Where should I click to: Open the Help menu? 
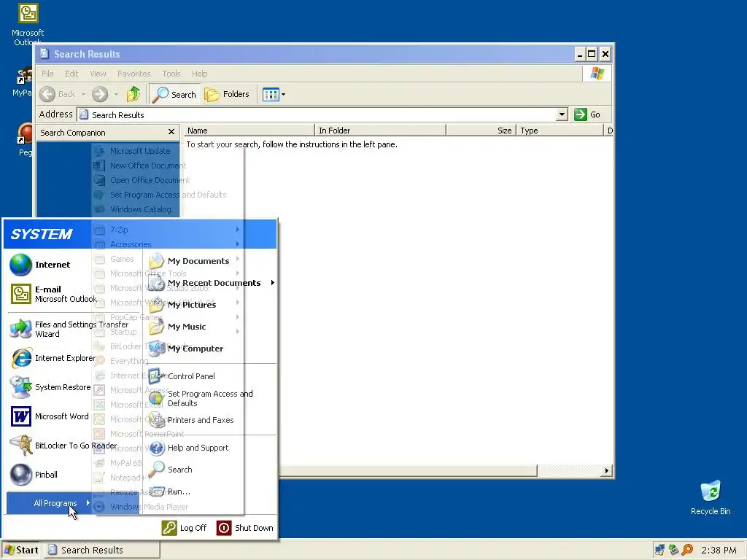[x=200, y=74]
